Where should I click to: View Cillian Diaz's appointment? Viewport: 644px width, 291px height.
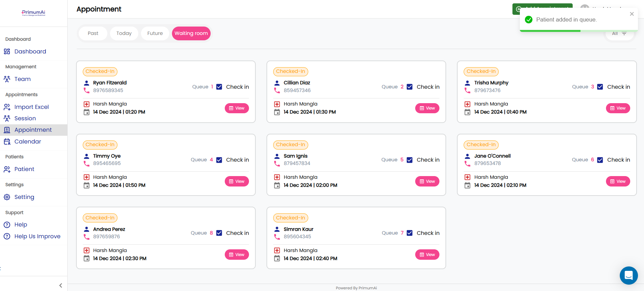tap(427, 108)
